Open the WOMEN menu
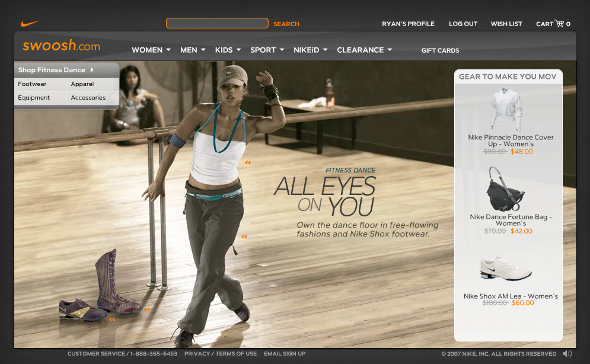590x364 pixels. coord(147,50)
